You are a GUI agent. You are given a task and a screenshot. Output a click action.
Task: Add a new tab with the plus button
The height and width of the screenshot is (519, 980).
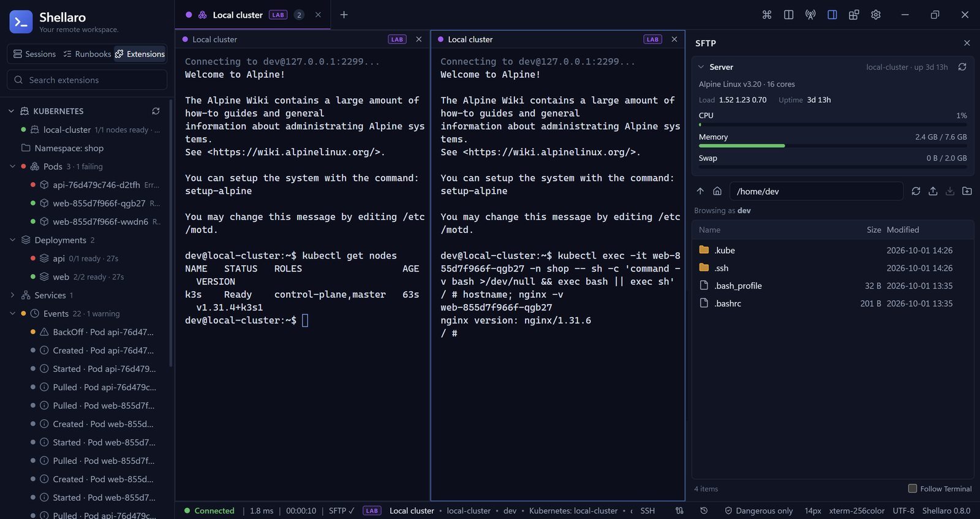344,15
